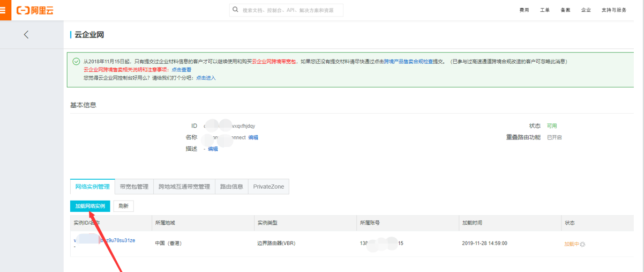Go back with the left chevron arrow

(x=26, y=34)
